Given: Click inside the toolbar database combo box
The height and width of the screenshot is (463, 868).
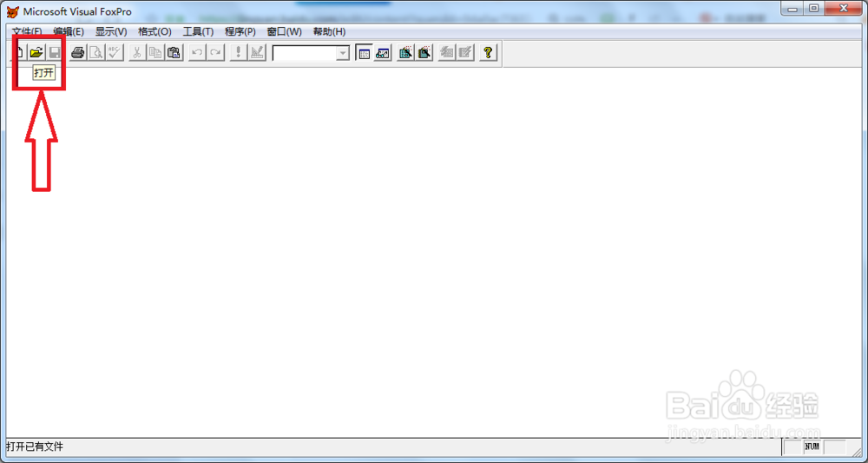Looking at the screenshot, I should [x=305, y=53].
